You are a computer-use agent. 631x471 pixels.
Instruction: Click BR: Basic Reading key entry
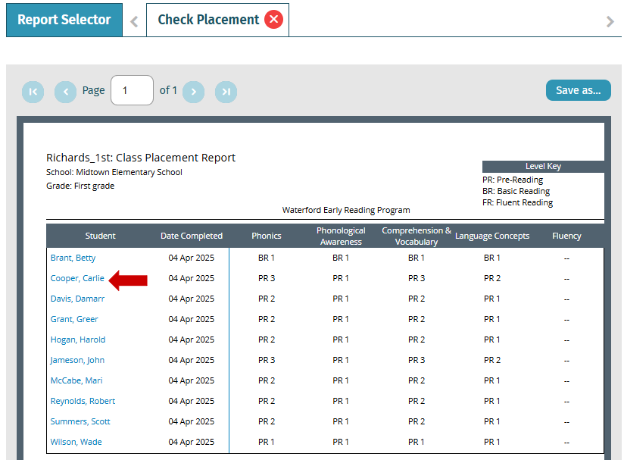click(x=516, y=191)
